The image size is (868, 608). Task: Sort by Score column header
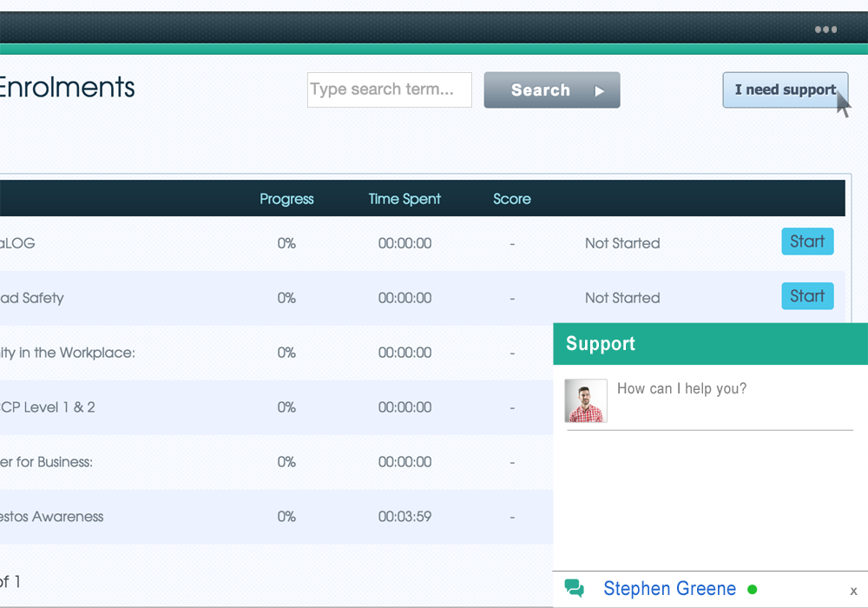pyautogui.click(x=512, y=199)
